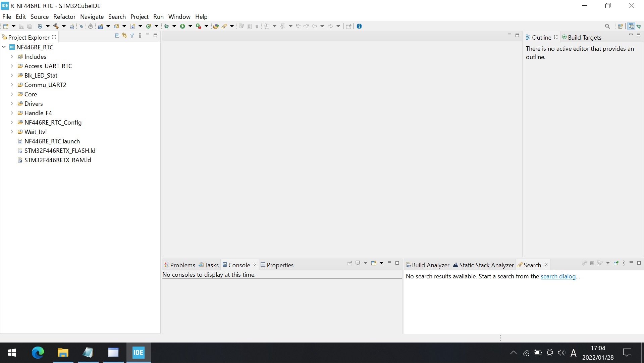The height and width of the screenshot is (363, 644).
Task: Open the notification center icon
Action: (627, 353)
